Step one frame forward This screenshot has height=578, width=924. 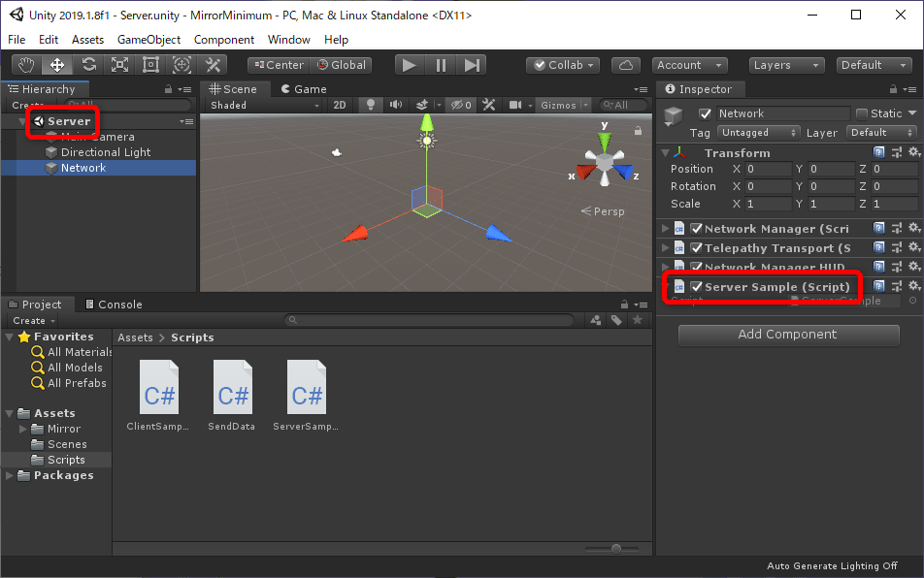(472, 65)
